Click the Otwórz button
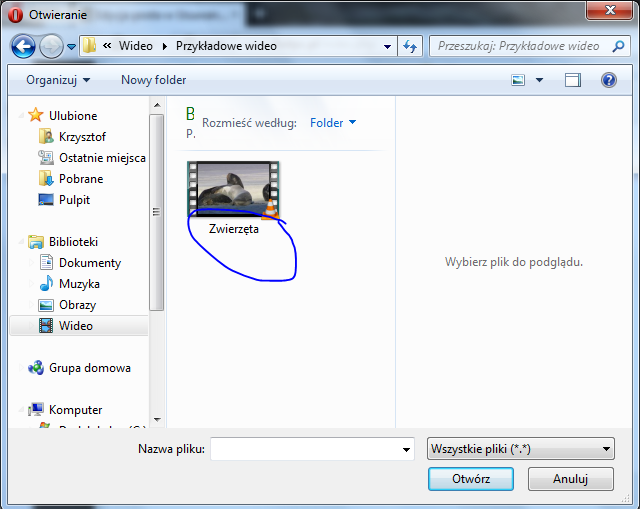 pyautogui.click(x=471, y=479)
